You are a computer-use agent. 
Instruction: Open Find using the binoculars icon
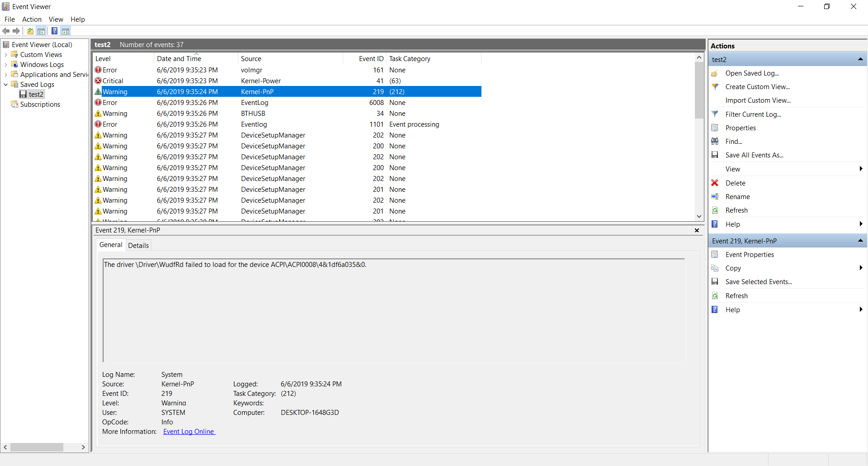pyautogui.click(x=715, y=141)
